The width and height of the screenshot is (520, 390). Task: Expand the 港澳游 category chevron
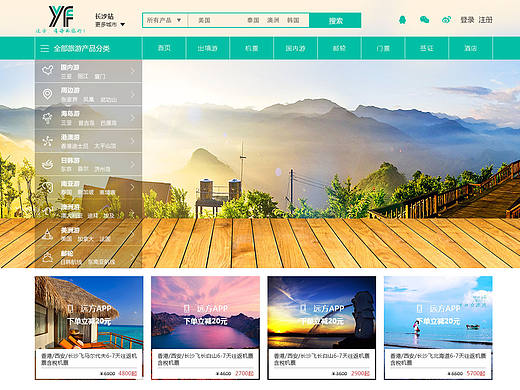(x=133, y=141)
